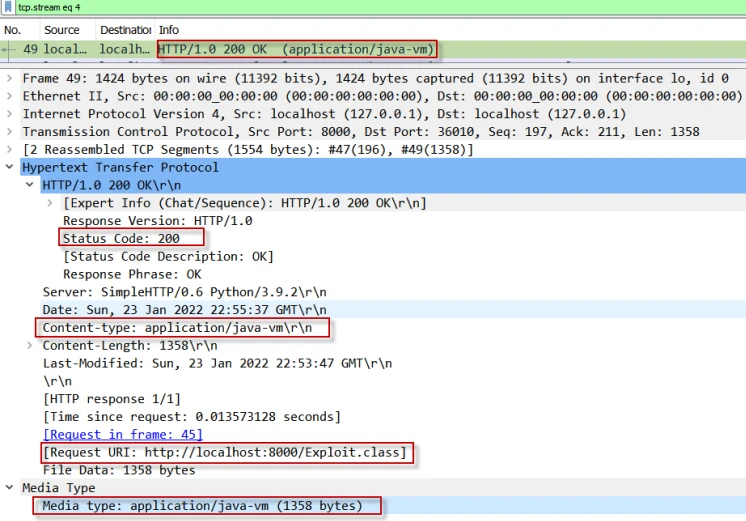This screenshot has height=521, width=746.
Task: Sort packets by the No. column
Action: coord(13,30)
